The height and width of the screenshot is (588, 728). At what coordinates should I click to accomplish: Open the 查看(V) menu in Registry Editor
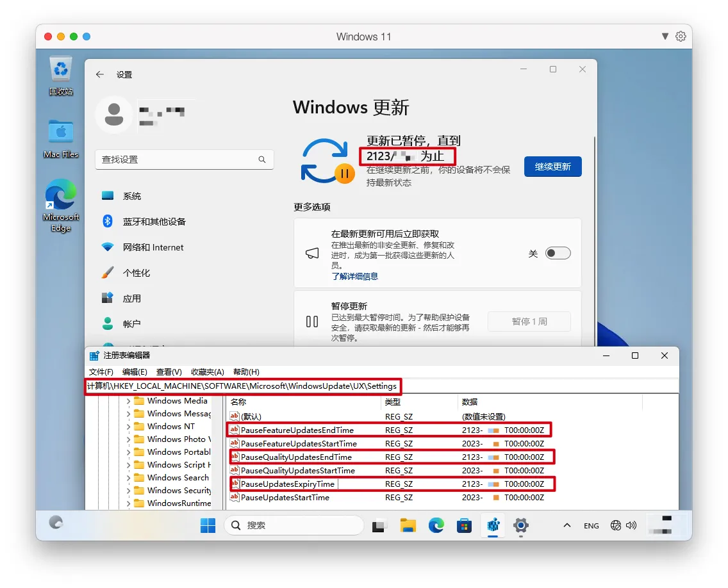(x=169, y=372)
